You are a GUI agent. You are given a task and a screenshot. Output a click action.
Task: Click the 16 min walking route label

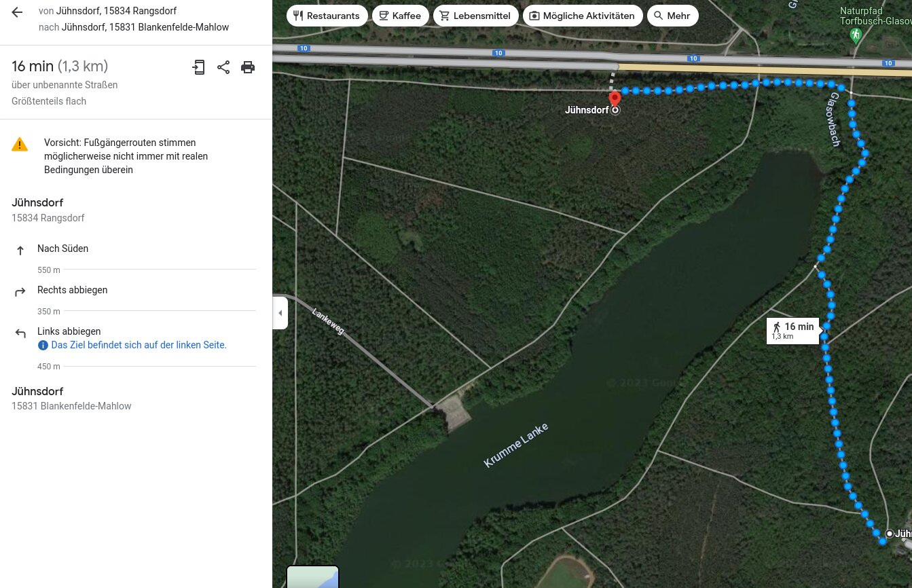click(792, 331)
